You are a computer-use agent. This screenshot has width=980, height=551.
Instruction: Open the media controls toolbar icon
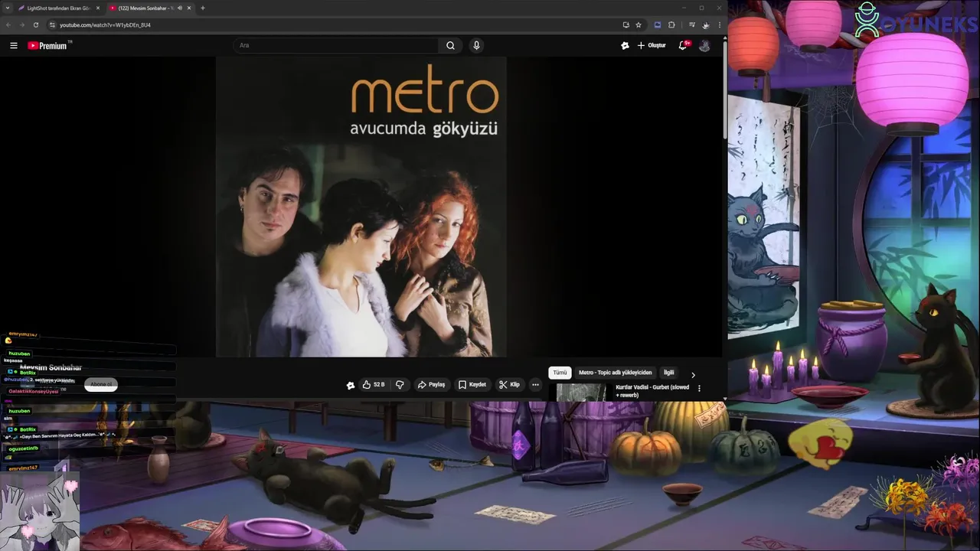[x=692, y=24]
